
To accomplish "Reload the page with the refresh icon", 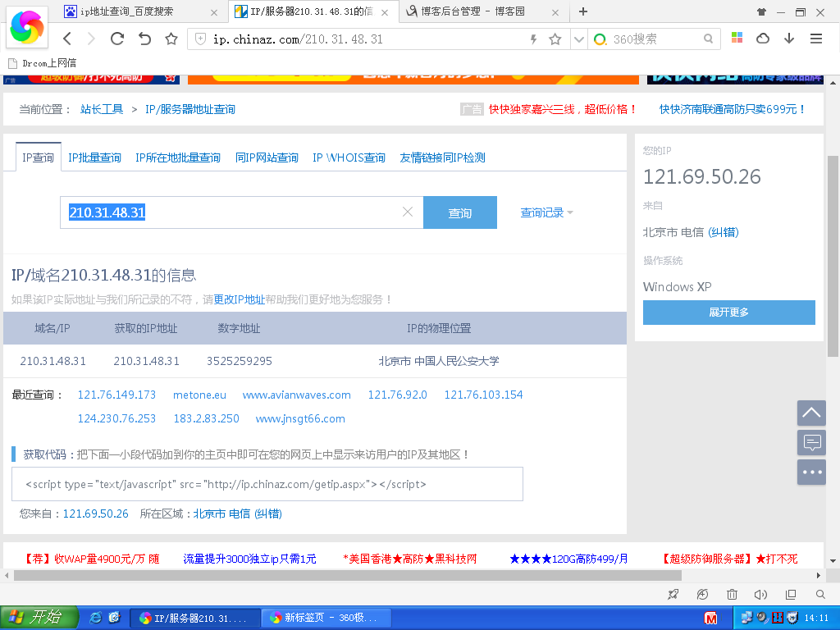I will [117, 39].
